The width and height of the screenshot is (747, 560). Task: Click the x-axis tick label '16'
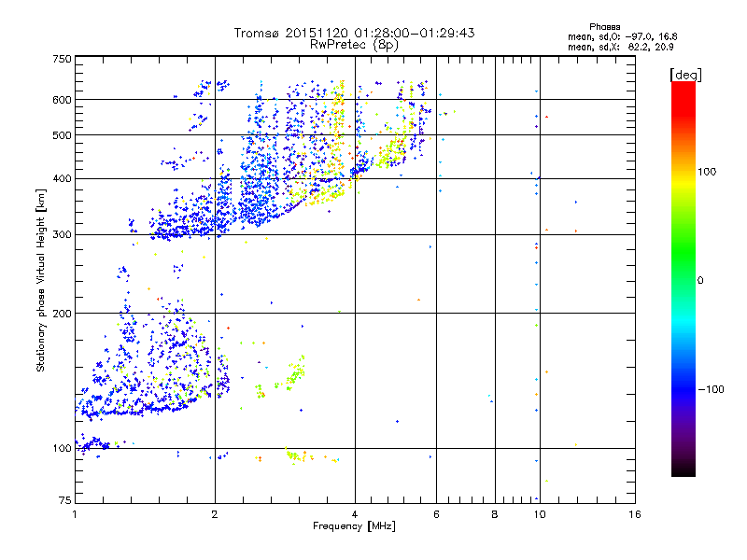click(x=635, y=514)
